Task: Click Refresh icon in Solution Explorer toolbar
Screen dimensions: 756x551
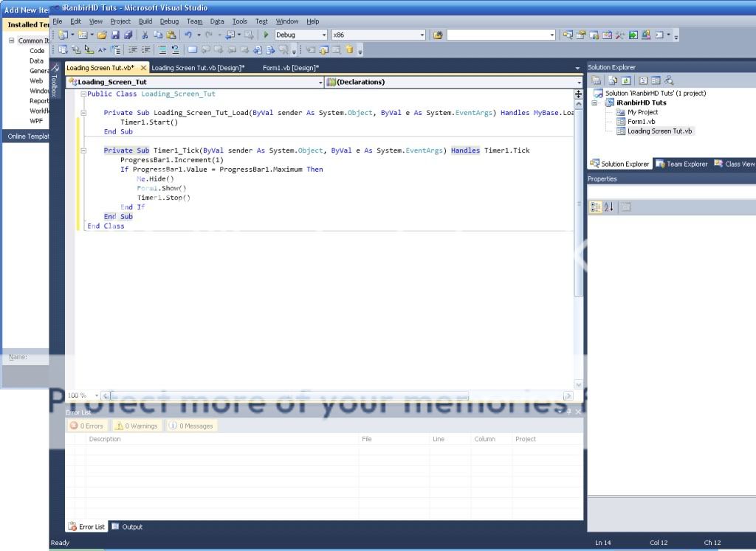Action: click(625, 80)
